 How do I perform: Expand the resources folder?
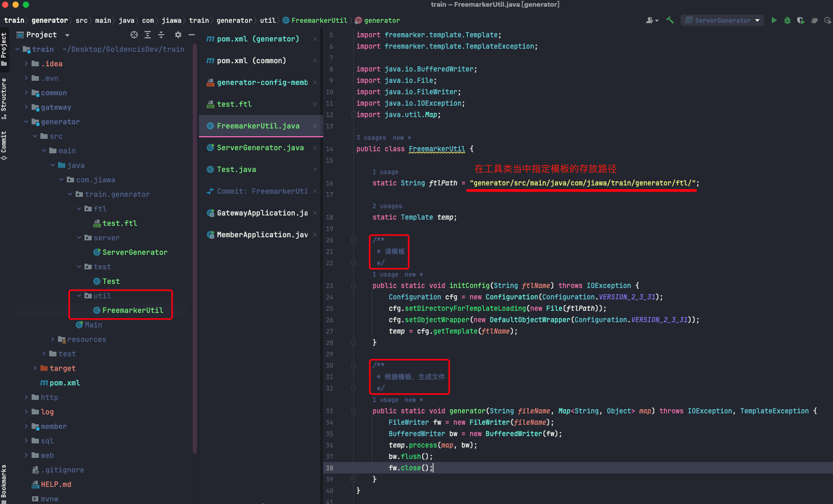point(52,339)
